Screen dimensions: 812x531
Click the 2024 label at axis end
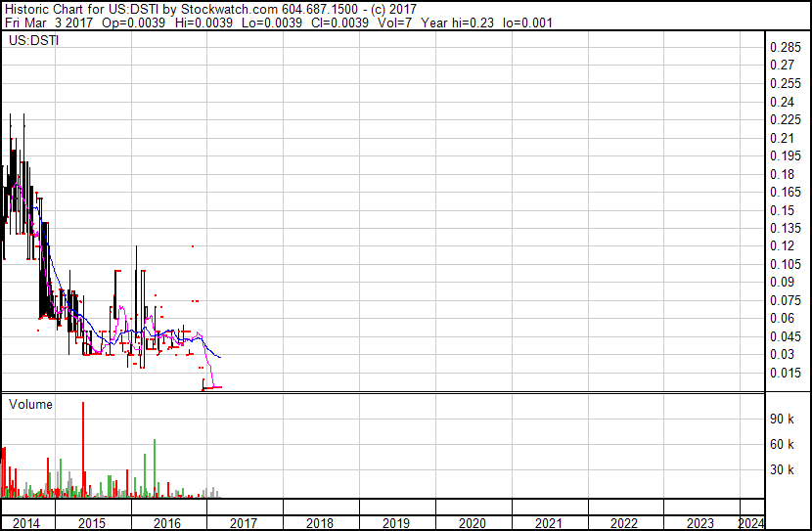tap(751, 523)
